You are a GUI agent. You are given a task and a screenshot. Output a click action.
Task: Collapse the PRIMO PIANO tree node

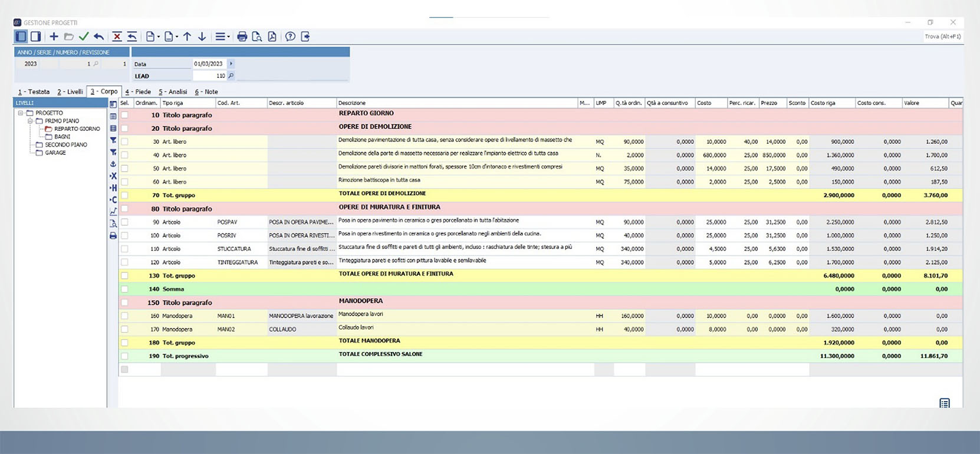tap(30, 121)
